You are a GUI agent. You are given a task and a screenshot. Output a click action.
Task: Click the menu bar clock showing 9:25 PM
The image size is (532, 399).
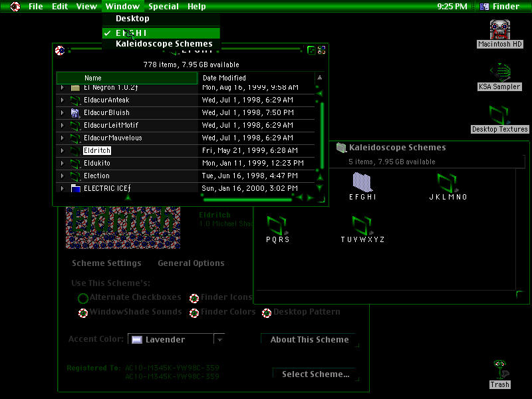coord(452,6)
